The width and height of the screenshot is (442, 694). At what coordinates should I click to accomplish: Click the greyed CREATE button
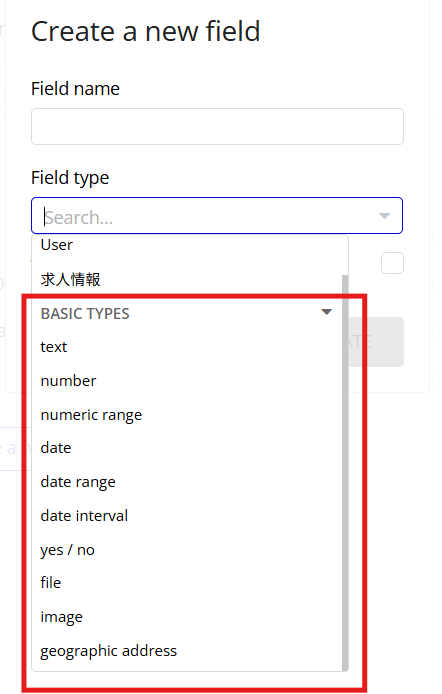(376, 342)
